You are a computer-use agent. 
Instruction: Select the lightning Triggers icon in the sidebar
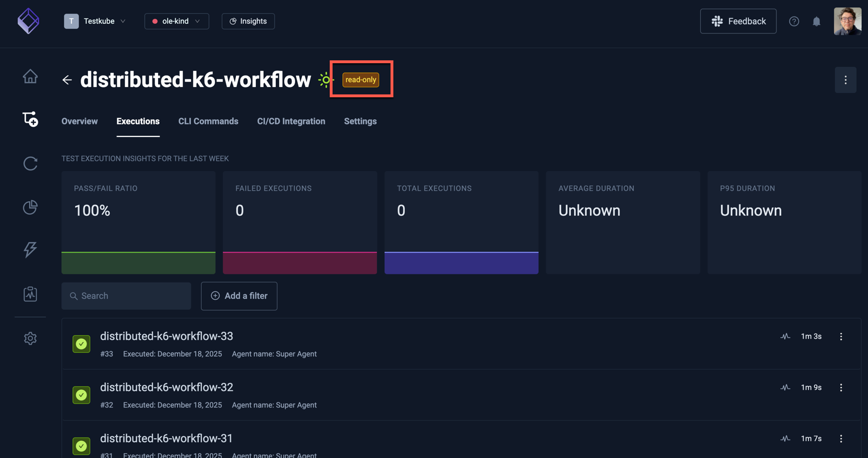tap(30, 249)
